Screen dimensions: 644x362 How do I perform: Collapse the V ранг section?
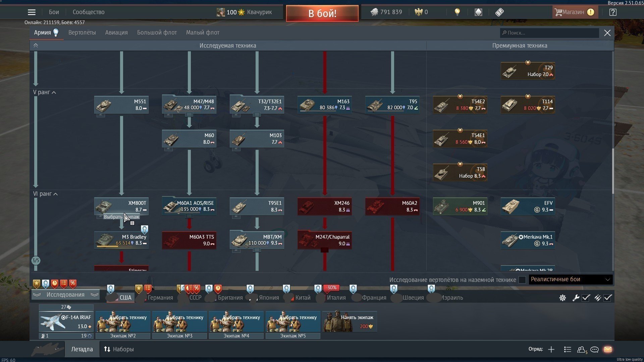point(54,93)
